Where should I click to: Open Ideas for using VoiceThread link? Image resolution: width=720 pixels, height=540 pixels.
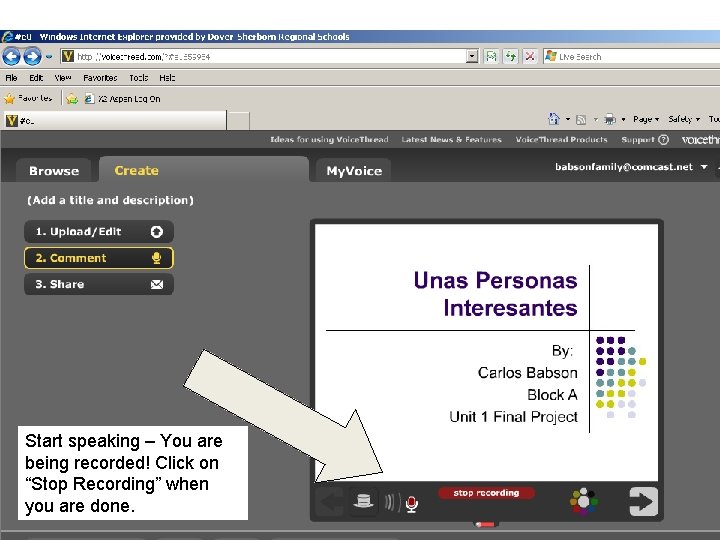[329, 140]
